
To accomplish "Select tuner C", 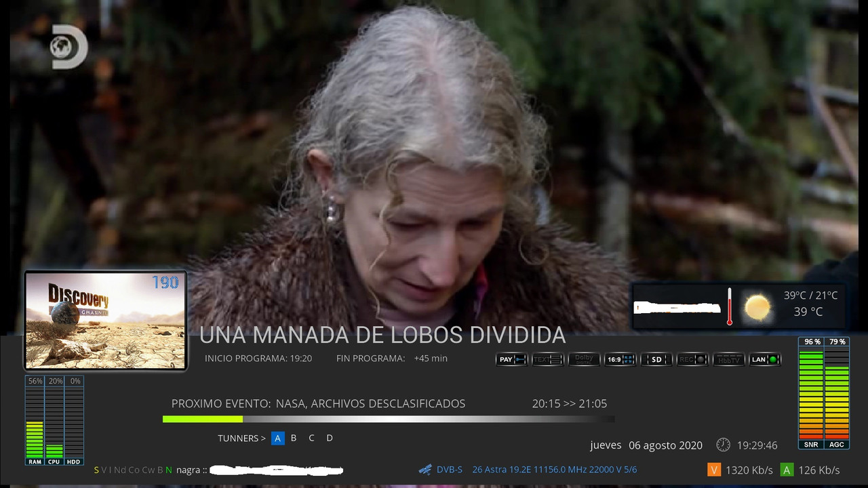I will coord(311,438).
